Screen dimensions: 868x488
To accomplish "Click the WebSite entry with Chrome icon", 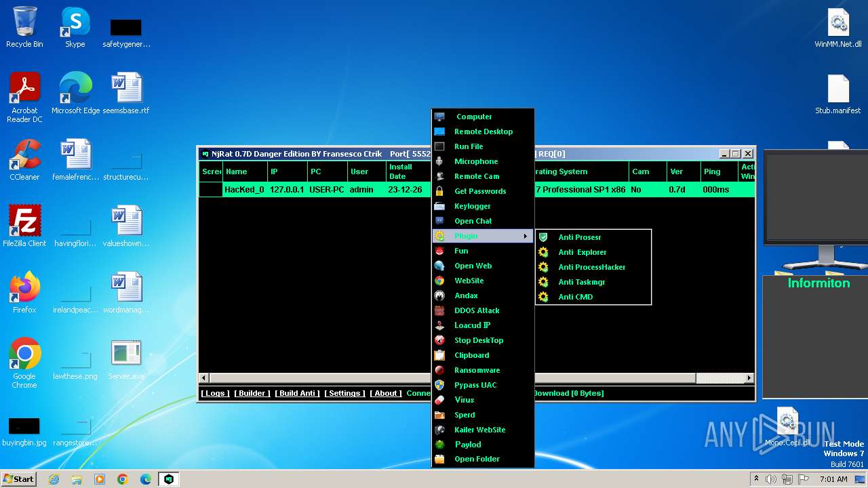I will point(483,281).
